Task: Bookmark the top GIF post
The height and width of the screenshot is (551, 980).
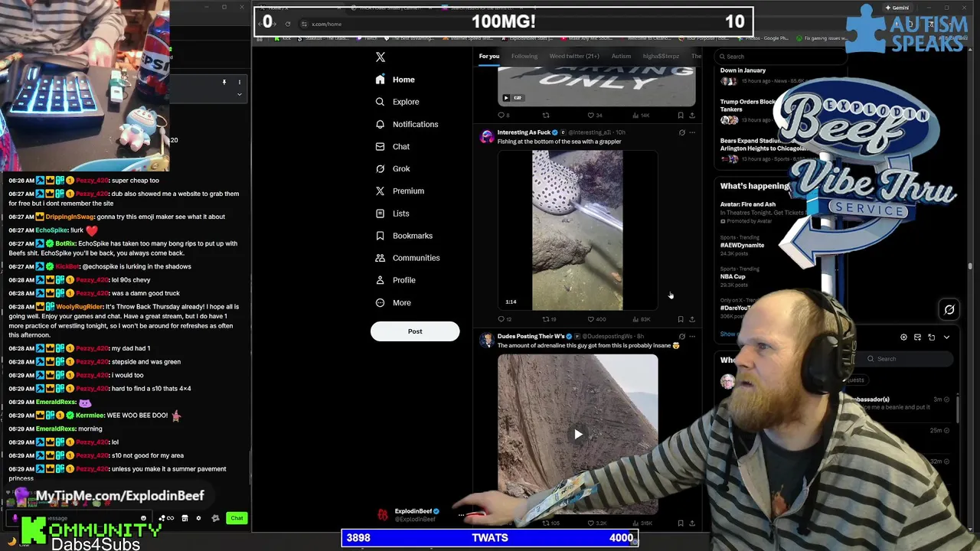Action: (x=681, y=116)
